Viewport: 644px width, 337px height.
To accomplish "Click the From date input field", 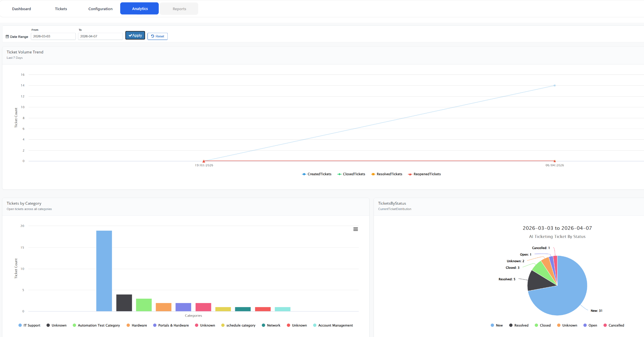I will [53, 36].
